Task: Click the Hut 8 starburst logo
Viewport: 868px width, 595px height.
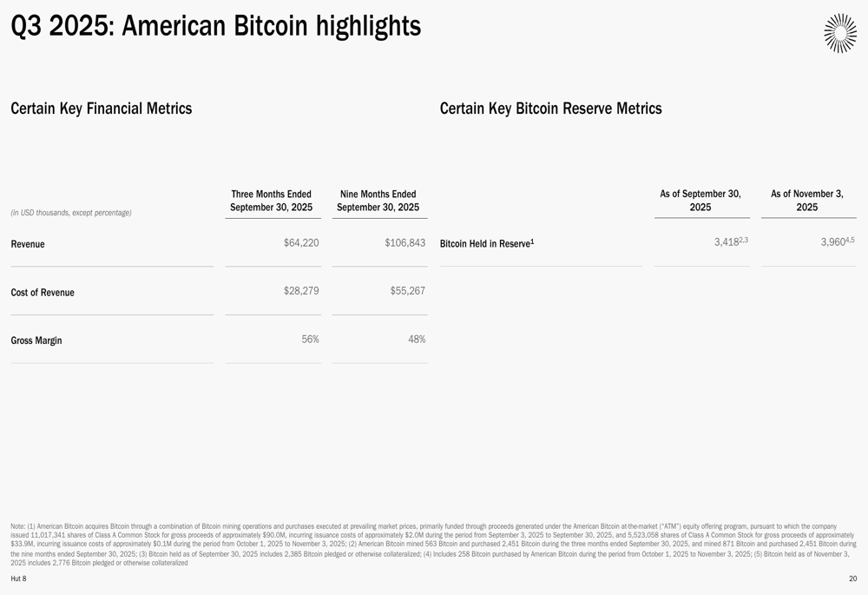Action: pos(839,33)
